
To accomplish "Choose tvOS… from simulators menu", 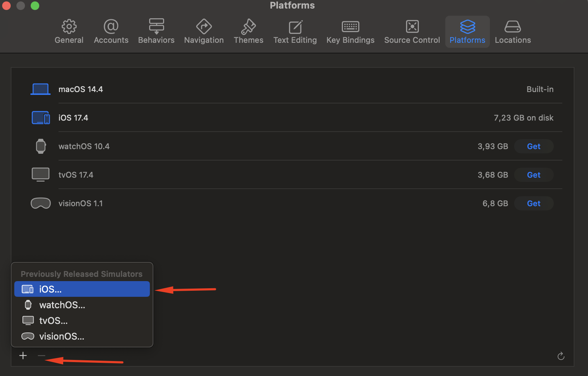I will [x=82, y=321].
